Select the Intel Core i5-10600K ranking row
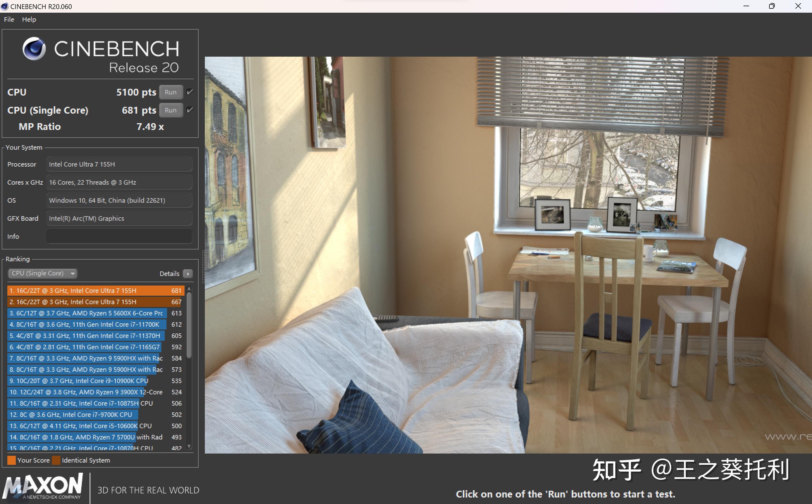 pyautogui.click(x=96, y=426)
